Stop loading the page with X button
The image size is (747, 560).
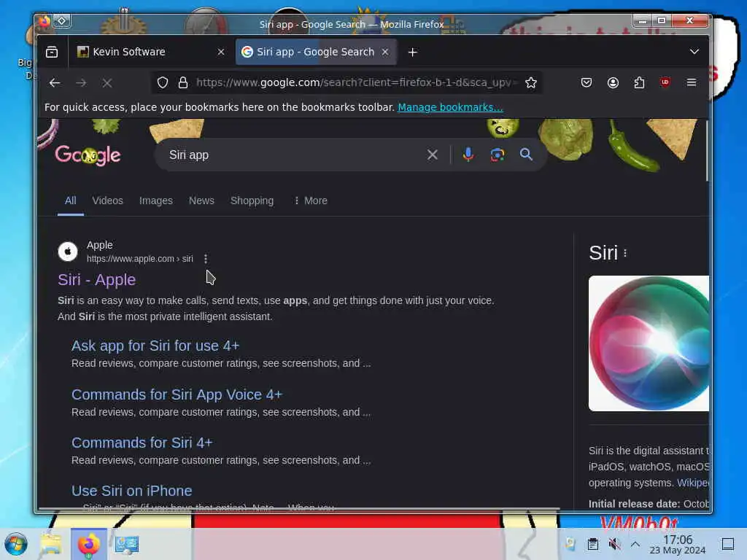tap(107, 83)
